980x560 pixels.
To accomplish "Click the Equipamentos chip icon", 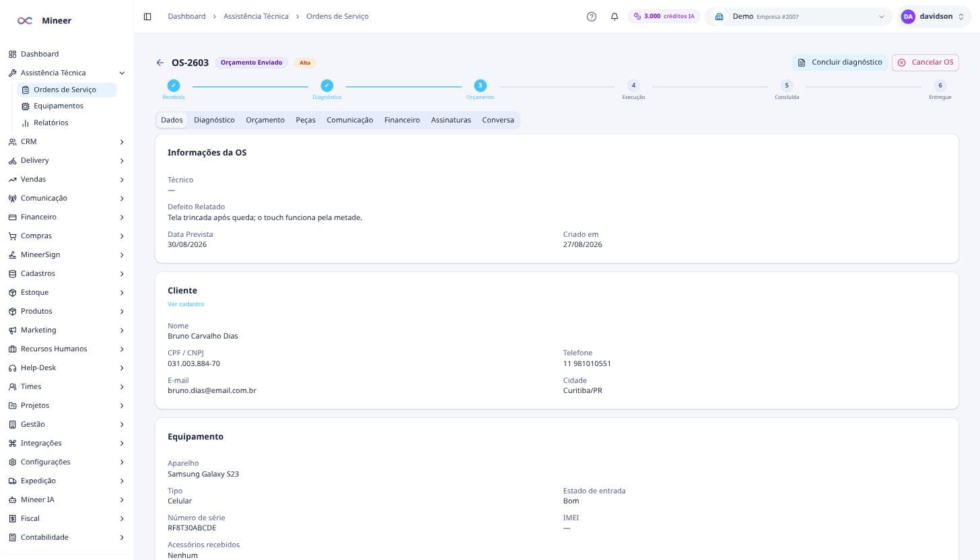I will (26, 106).
